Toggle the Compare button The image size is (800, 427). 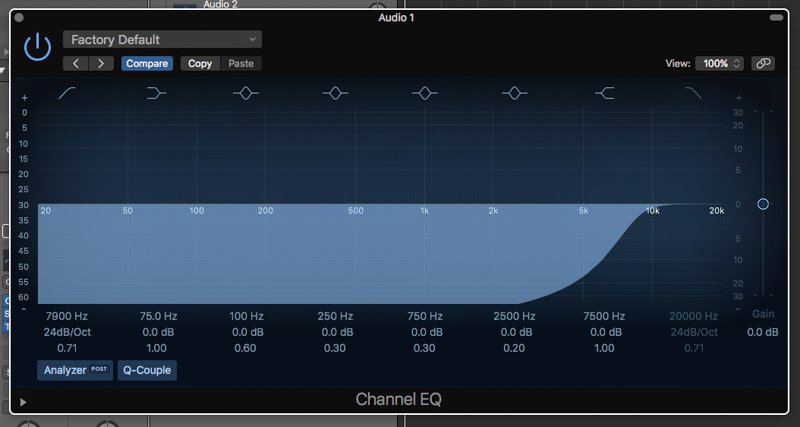[147, 64]
